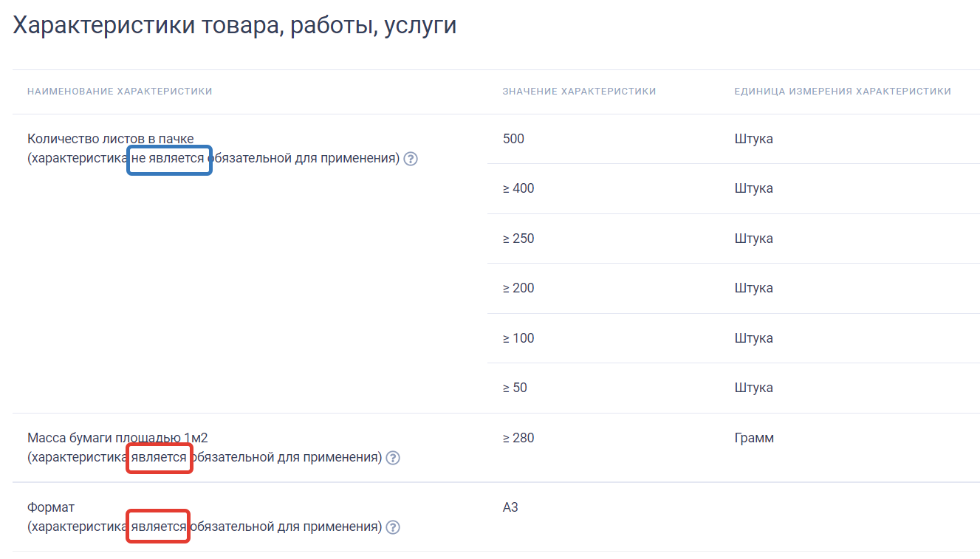Click help icon beside sheets-per-pack characteristic
The image size is (980, 559).
coord(411,159)
